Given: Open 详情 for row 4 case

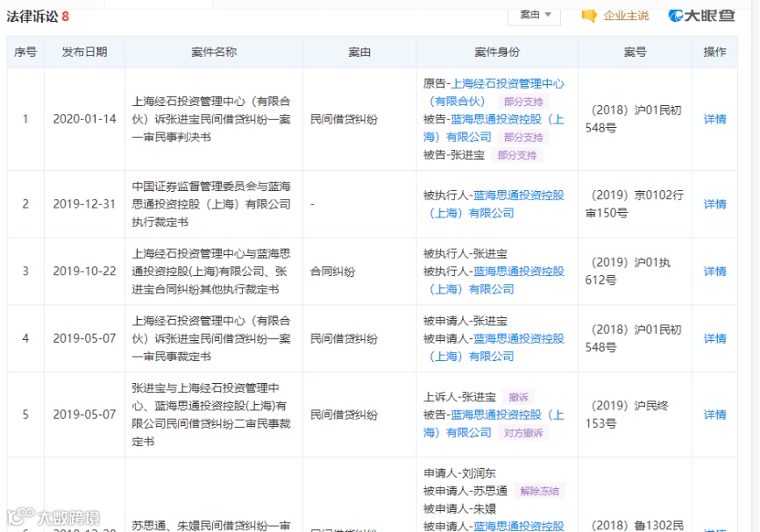Looking at the screenshot, I should [x=714, y=338].
